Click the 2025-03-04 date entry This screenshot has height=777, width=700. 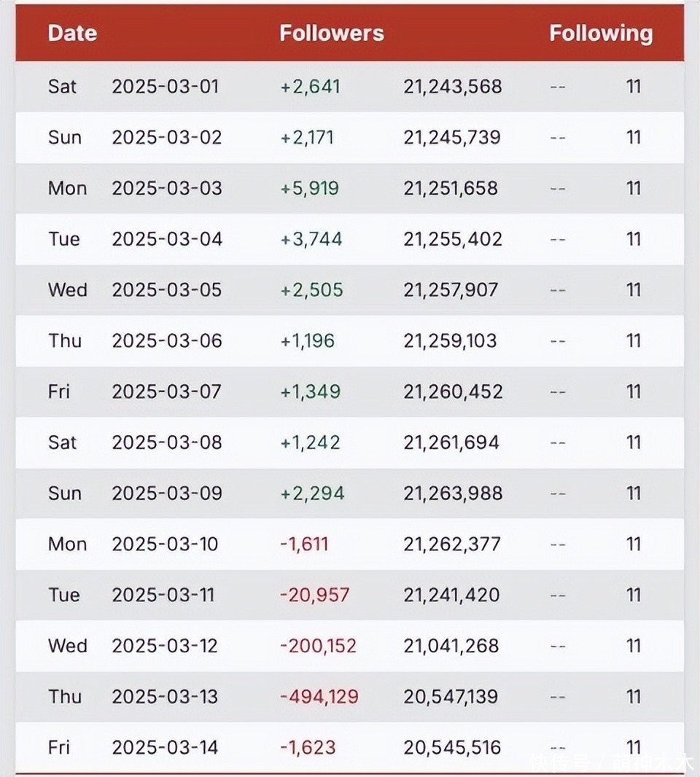pyautogui.click(x=167, y=239)
